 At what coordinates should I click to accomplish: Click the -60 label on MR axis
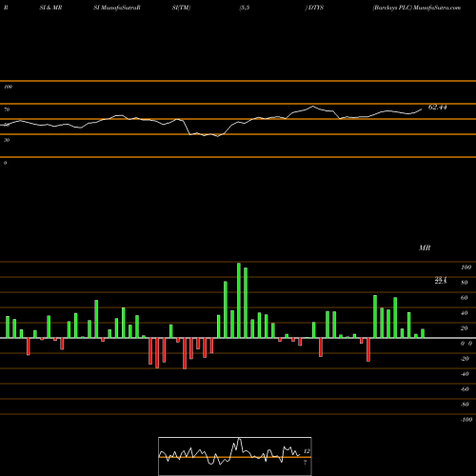(x=465, y=389)
